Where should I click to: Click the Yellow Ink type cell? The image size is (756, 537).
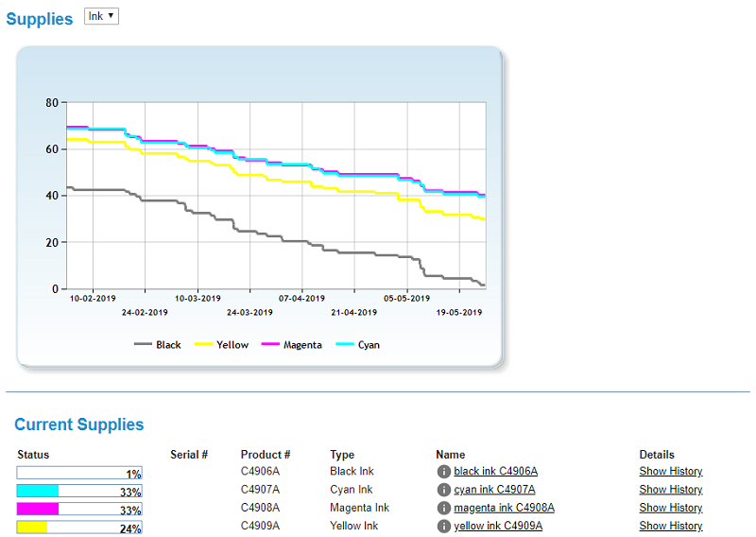[x=353, y=526]
